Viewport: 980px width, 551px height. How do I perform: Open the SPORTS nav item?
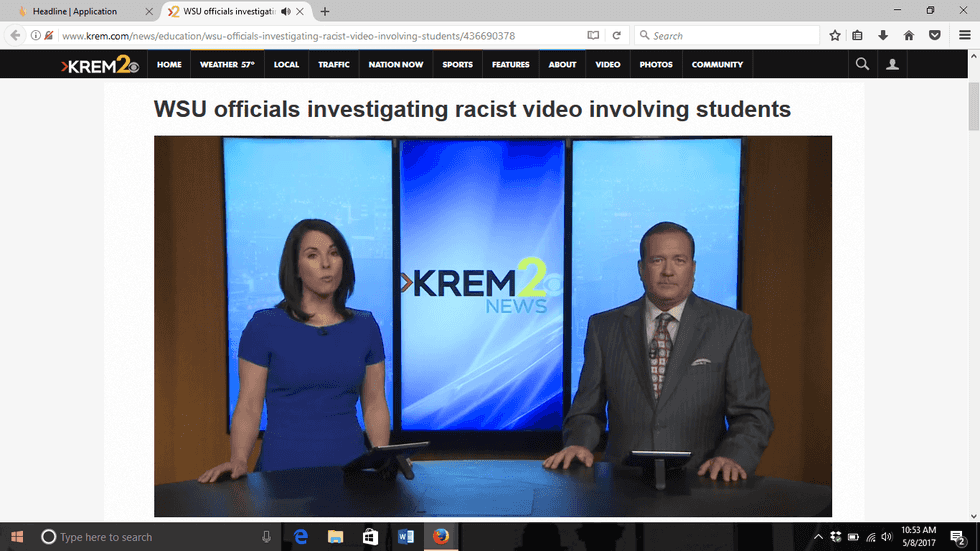pyautogui.click(x=458, y=64)
